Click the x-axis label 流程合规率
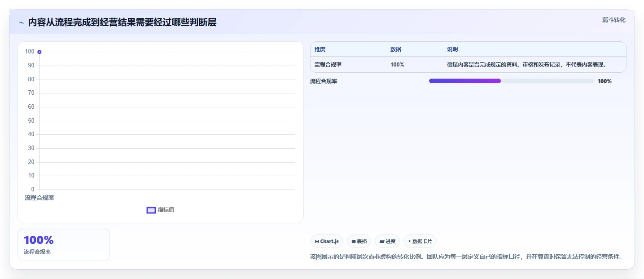The image size is (644, 279). (39, 198)
